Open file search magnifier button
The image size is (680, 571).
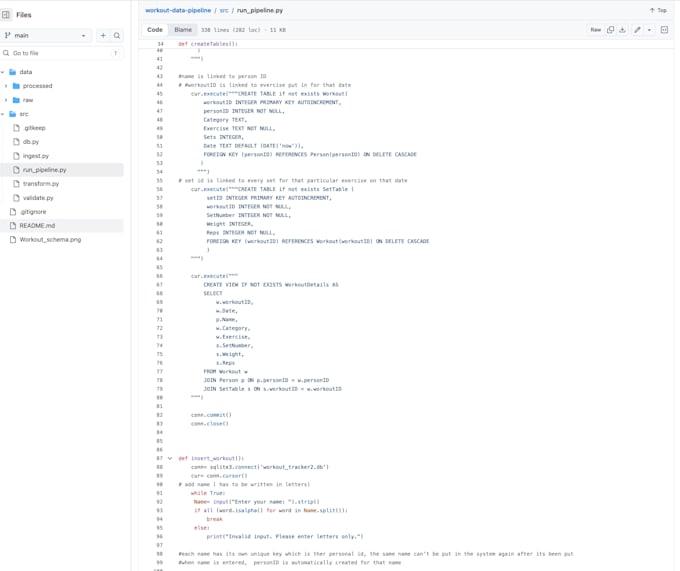(117, 36)
